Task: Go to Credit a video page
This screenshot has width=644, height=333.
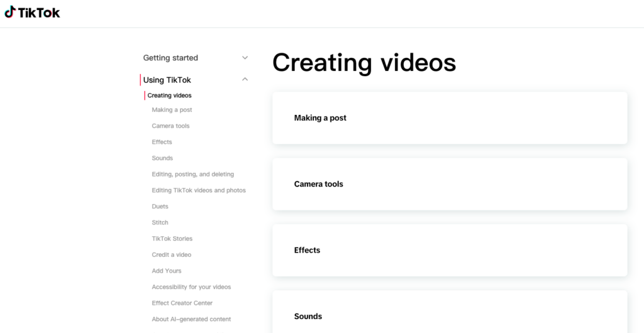Action: tap(171, 255)
